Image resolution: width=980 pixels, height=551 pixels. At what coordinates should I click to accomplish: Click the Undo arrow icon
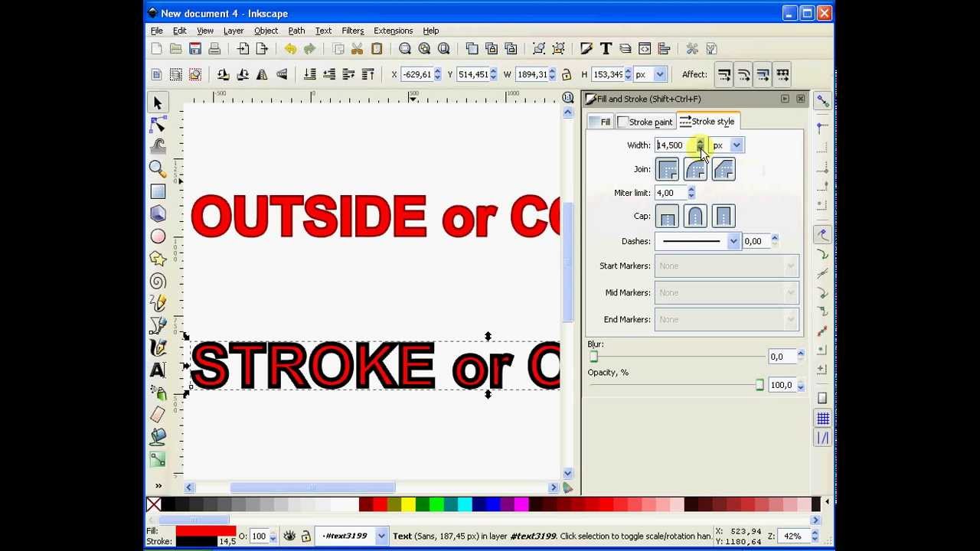tap(290, 49)
